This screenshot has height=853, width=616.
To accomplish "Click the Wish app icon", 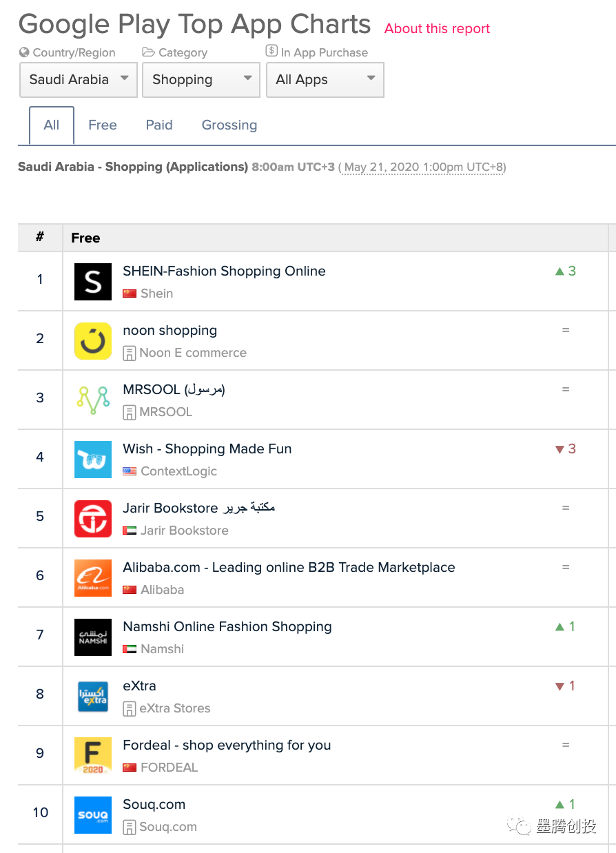I will click(x=93, y=460).
